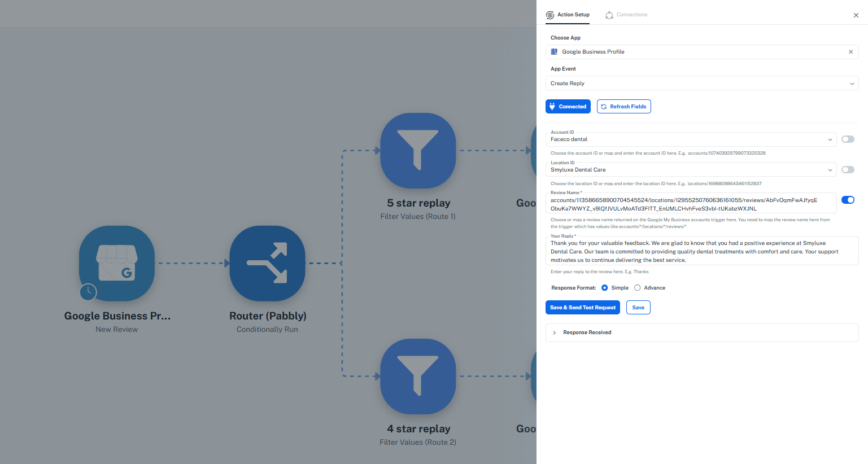Close the action setup side panel
Image resolution: width=868 pixels, height=464 pixels.
(x=856, y=15)
